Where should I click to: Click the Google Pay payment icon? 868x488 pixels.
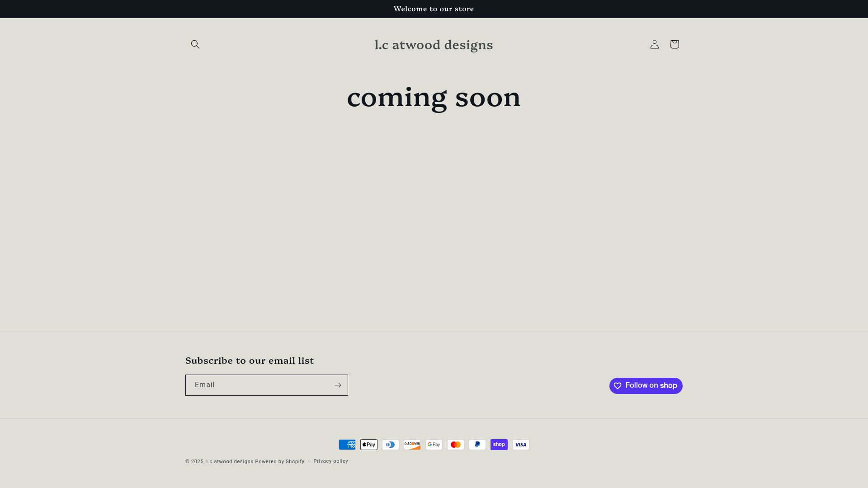pos(434,445)
